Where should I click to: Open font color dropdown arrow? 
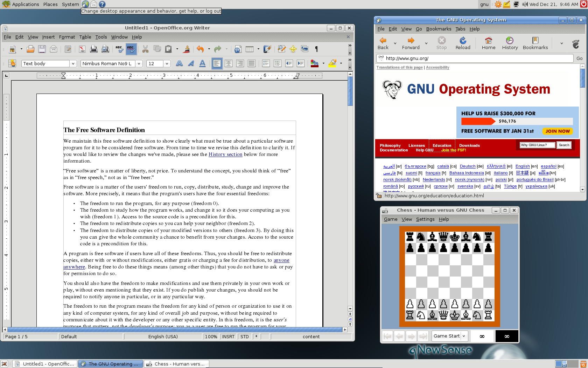pyautogui.click(x=323, y=63)
